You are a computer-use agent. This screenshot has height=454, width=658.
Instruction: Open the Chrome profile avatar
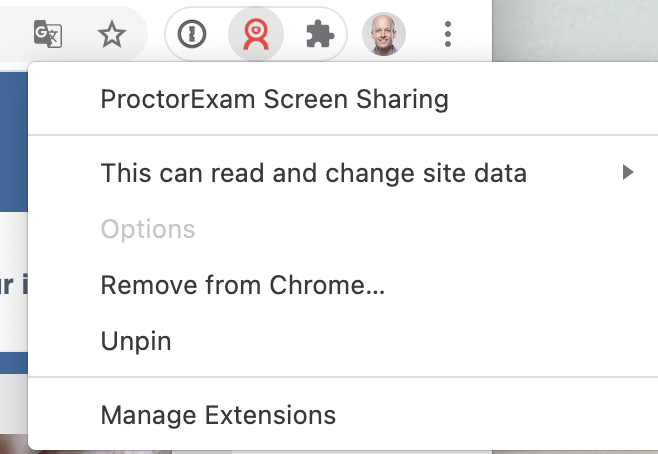coord(384,34)
